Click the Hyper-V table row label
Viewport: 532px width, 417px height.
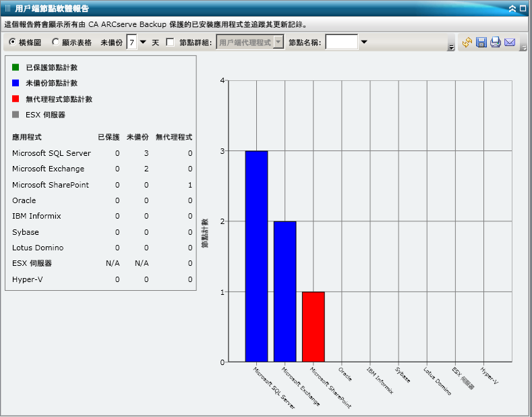pyautogui.click(x=28, y=279)
